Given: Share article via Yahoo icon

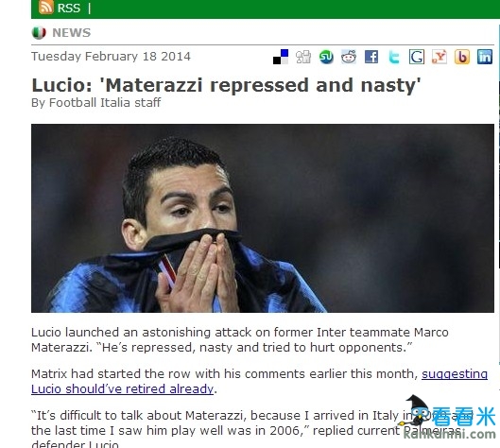Looking at the screenshot, I should (x=440, y=57).
